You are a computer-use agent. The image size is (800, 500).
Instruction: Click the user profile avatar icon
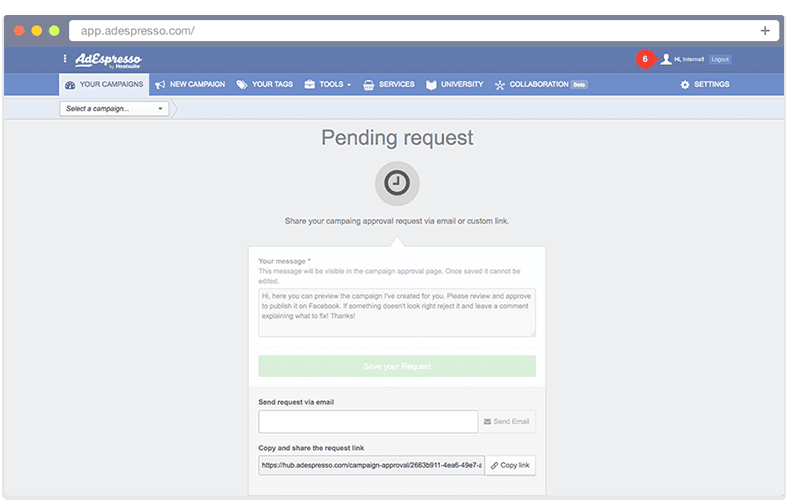click(x=666, y=59)
